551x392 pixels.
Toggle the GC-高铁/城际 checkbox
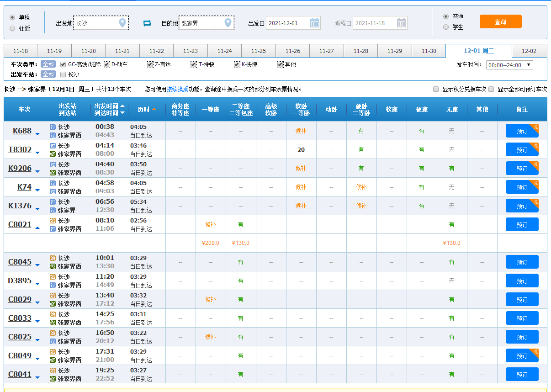coord(63,64)
